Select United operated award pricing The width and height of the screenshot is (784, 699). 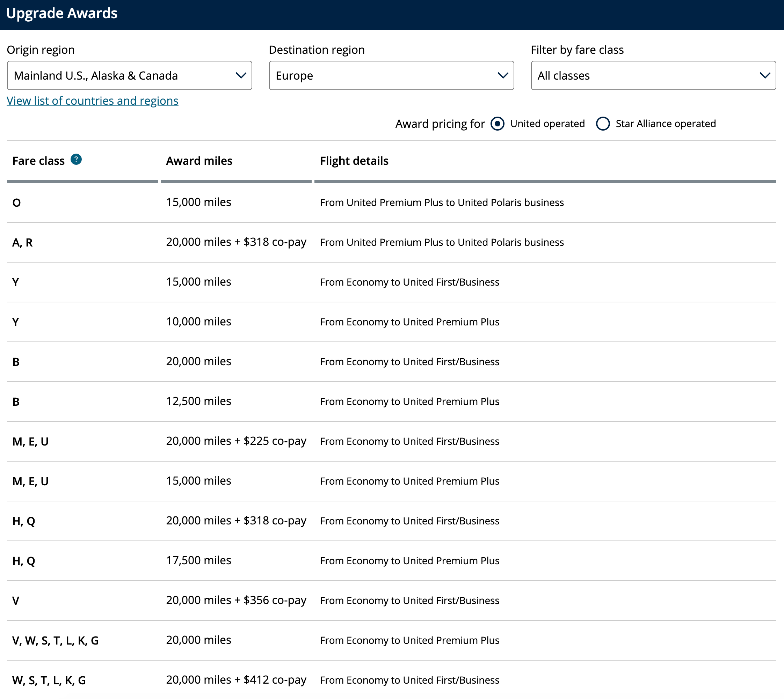(497, 124)
